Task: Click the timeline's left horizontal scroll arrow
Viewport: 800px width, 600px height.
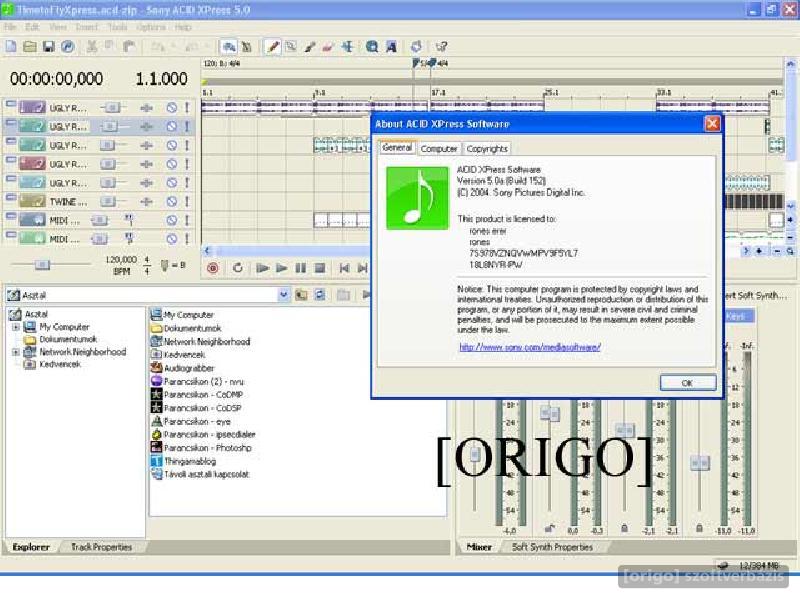Action: [x=208, y=251]
